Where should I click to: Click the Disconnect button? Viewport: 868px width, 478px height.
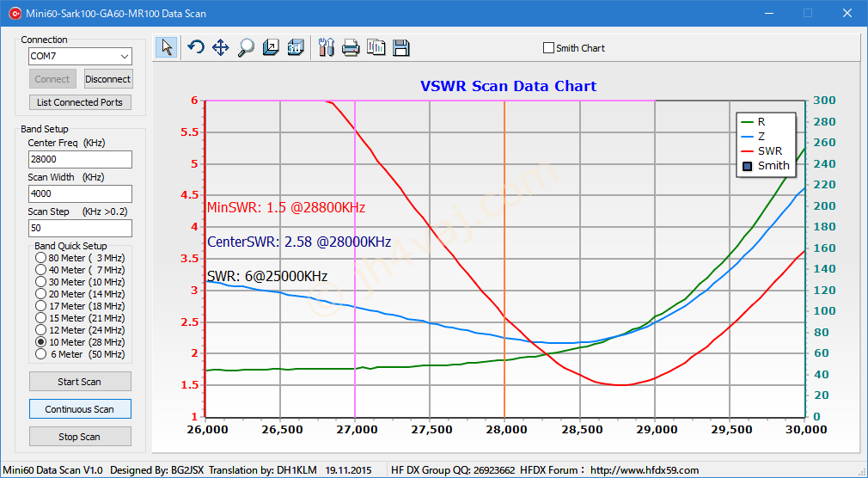click(x=108, y=79)
